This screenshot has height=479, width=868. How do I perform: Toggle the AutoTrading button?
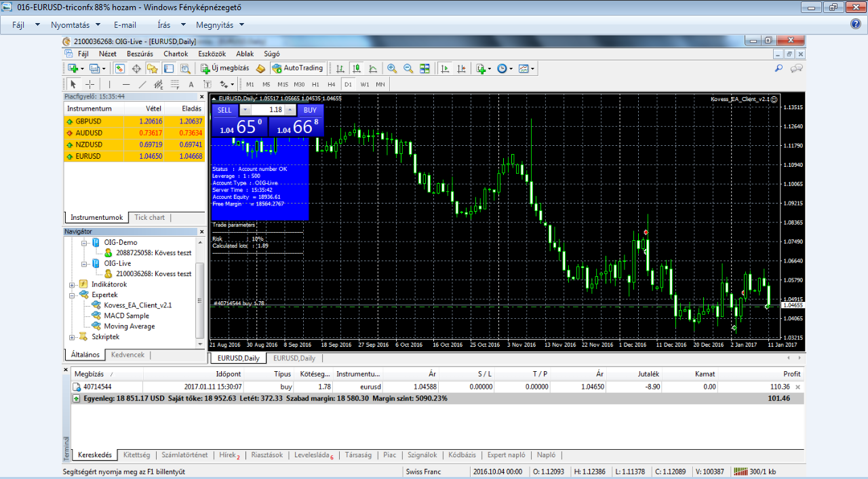pos(298,69)
